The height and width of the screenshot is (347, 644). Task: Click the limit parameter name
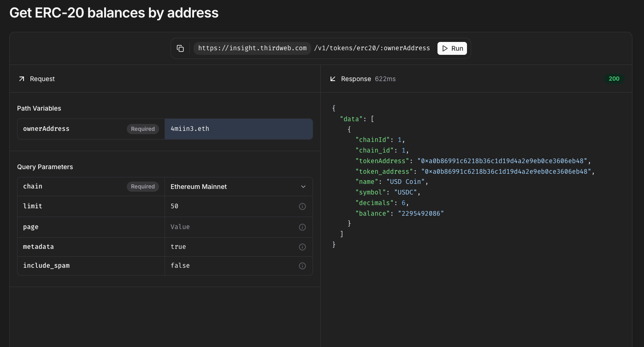point(33,206)
